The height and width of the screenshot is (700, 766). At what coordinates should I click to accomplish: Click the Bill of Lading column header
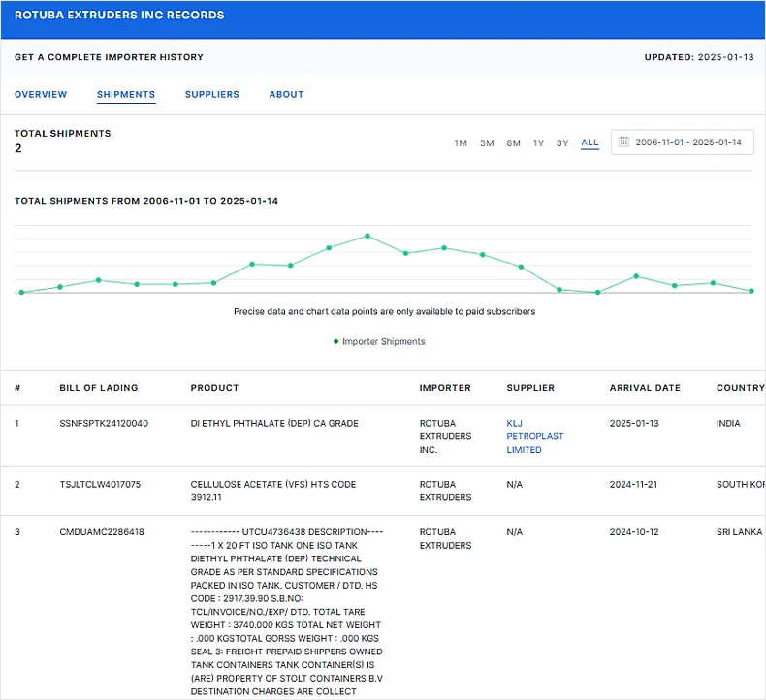[x=99, y=388]
